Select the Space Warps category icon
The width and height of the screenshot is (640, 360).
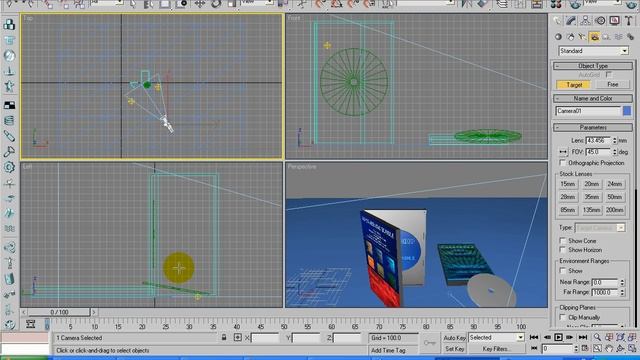[618, 37]
